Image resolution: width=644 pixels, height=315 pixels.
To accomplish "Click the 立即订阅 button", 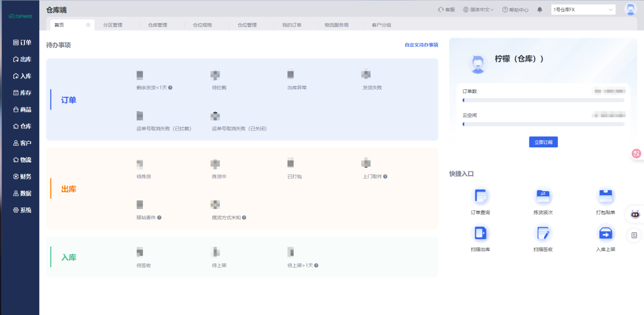I will pyautogui.click(x=543, y=142).
